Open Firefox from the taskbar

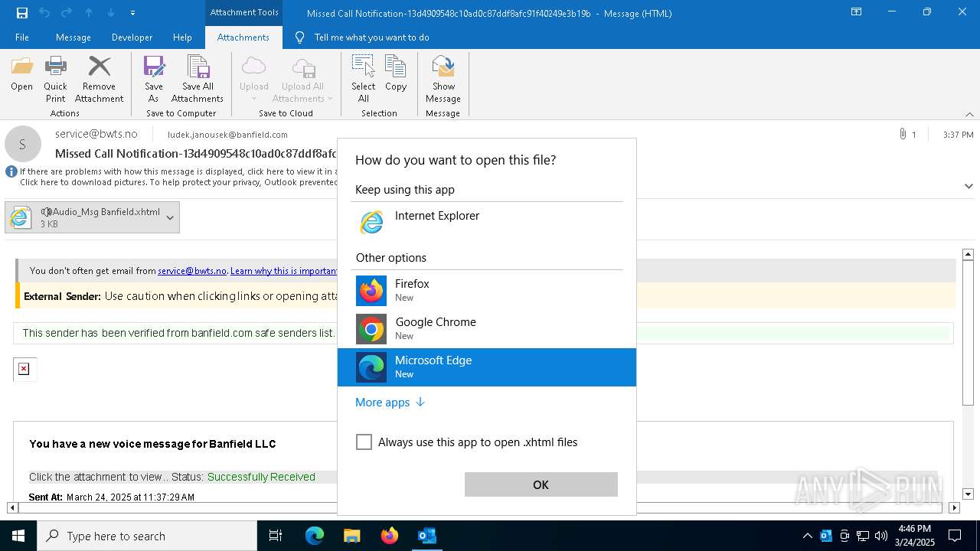(x=390, y=536)
